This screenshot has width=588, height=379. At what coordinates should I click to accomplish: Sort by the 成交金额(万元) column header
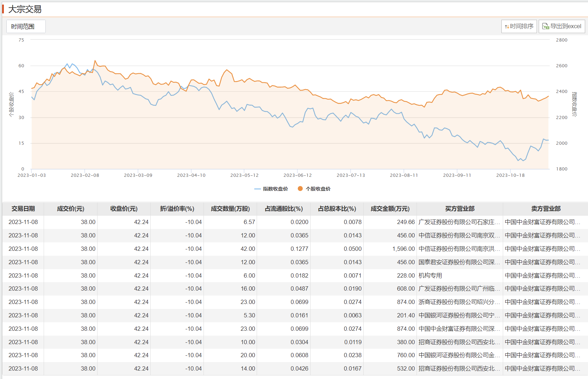pos(390,209)
